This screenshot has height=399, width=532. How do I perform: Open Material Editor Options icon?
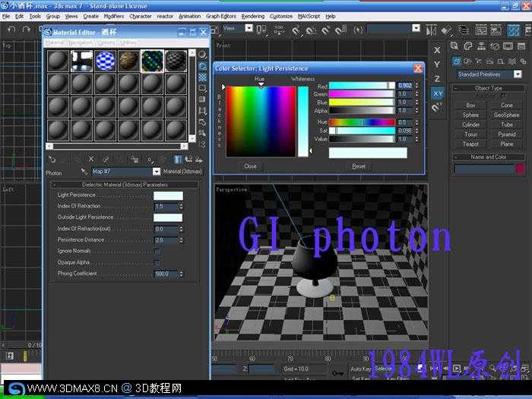pos(202,122)
